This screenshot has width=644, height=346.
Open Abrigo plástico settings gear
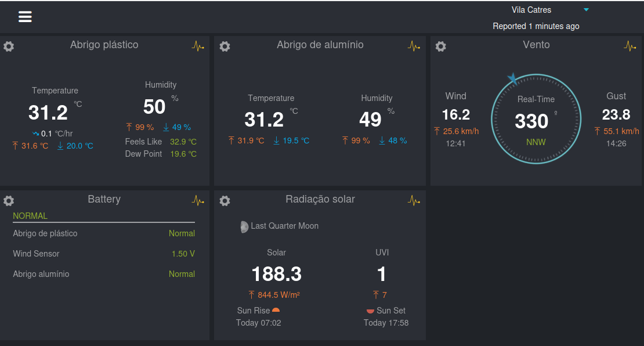pyautogui.click(x=9, y=46)
